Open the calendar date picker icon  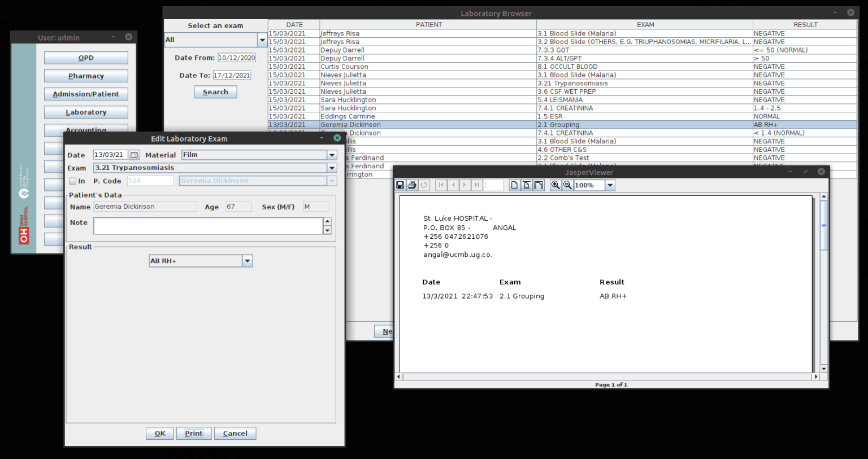(134, 155)
